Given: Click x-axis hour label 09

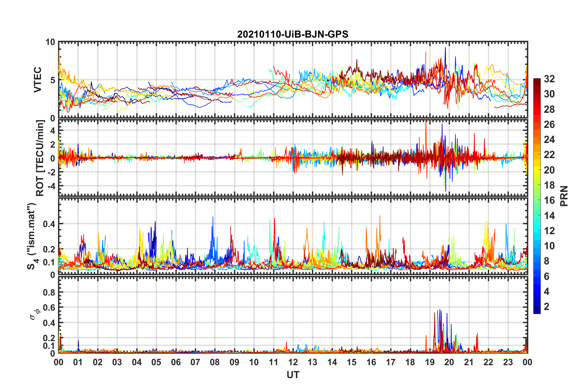Looking at the screenshot, I should (234, 362).
